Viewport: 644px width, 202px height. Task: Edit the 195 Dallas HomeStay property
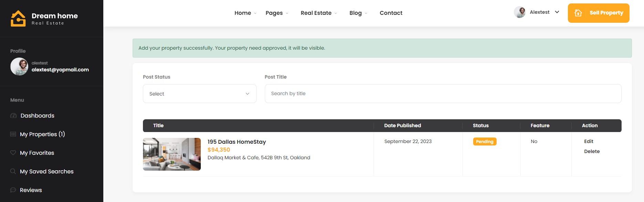click(589, 141)
